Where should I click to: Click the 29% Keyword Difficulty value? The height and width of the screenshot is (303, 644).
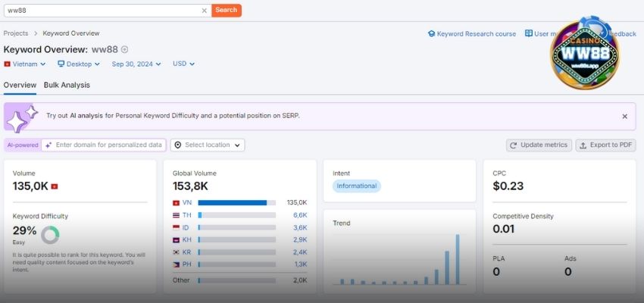coord(25,231)
